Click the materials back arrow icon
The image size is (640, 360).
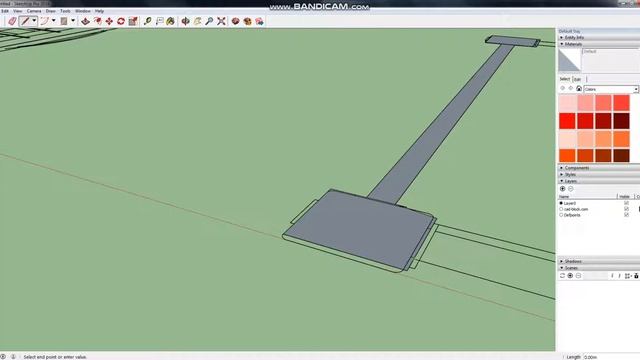coord(563,89)
